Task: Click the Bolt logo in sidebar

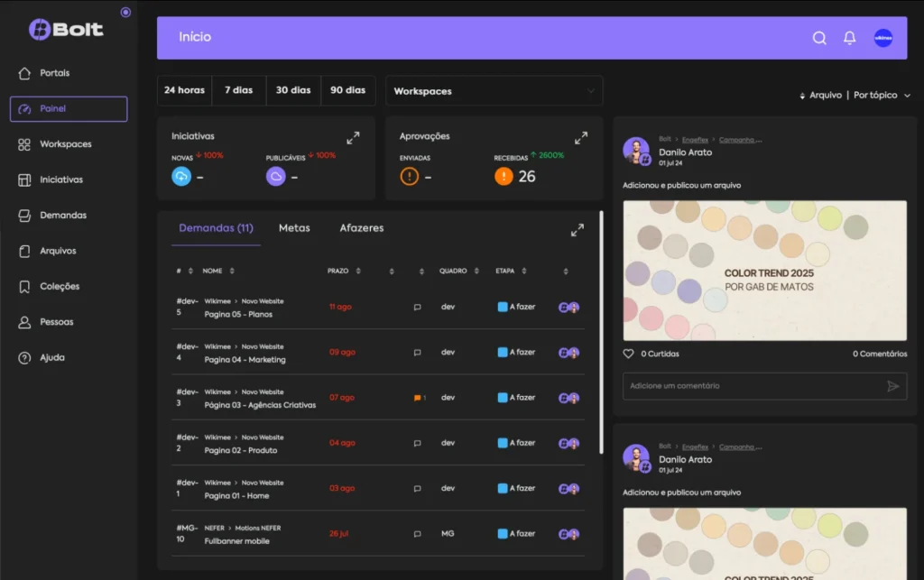Action: pos(66,30)
